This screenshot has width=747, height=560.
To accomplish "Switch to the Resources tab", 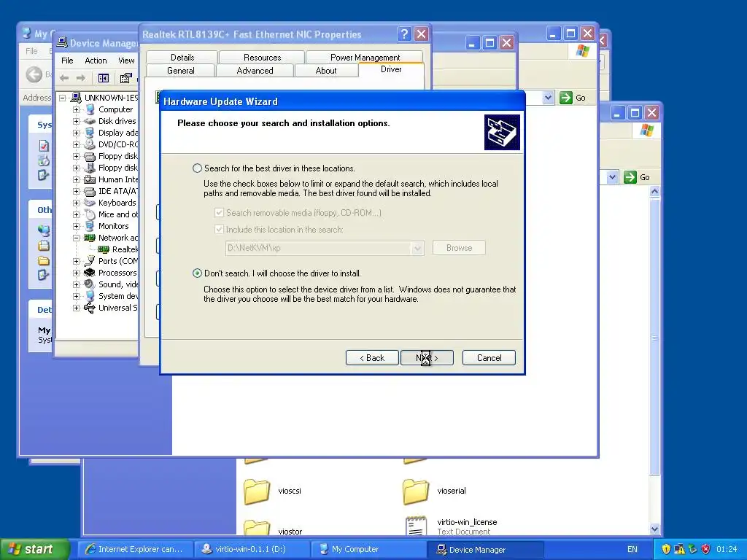I will tap(262, 57).
